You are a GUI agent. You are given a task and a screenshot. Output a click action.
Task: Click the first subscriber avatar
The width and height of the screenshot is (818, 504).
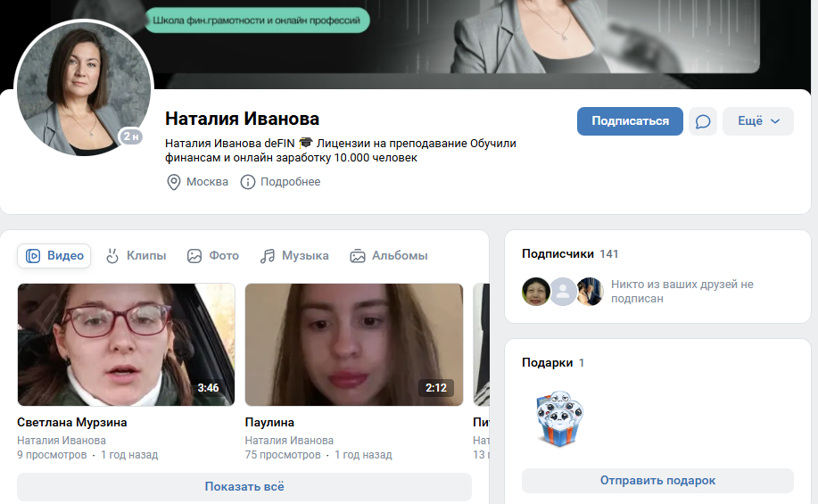(536, 292)
